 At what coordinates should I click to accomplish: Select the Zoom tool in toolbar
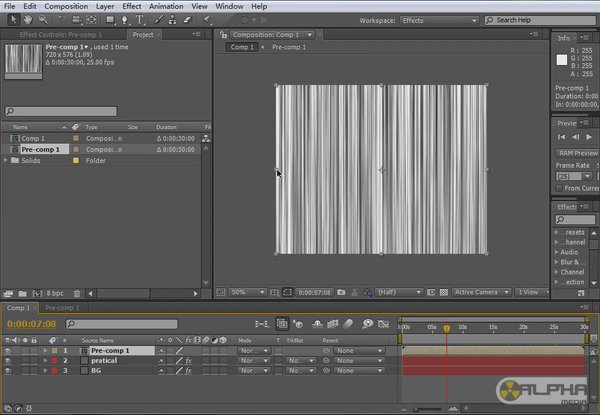point(44,19)
